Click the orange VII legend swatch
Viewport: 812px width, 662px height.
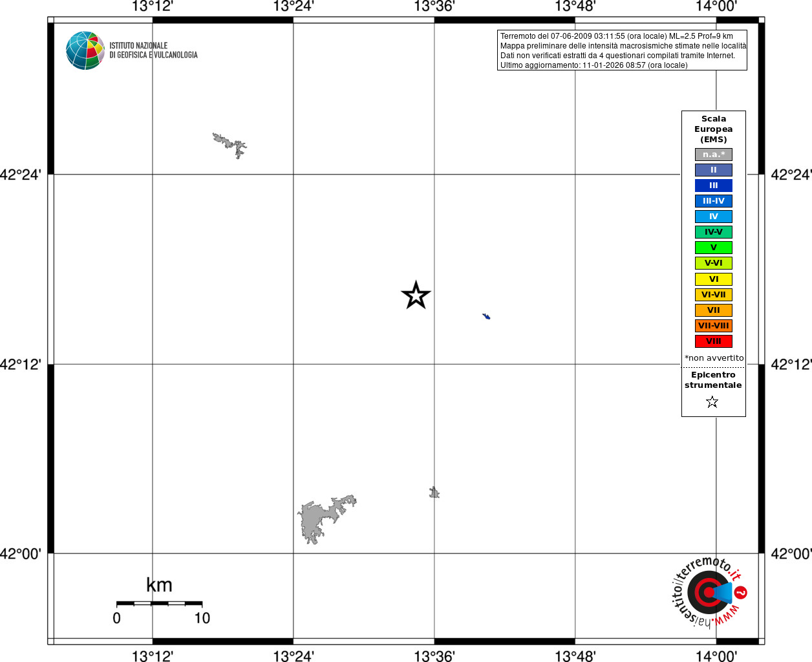714,310
